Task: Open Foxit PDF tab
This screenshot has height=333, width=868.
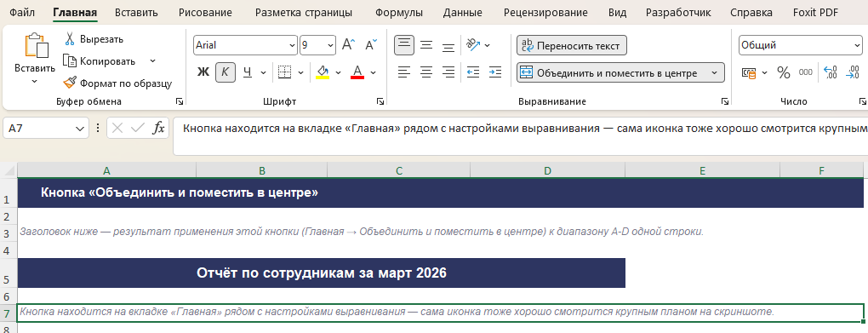Action: click(x=815, y=12)
